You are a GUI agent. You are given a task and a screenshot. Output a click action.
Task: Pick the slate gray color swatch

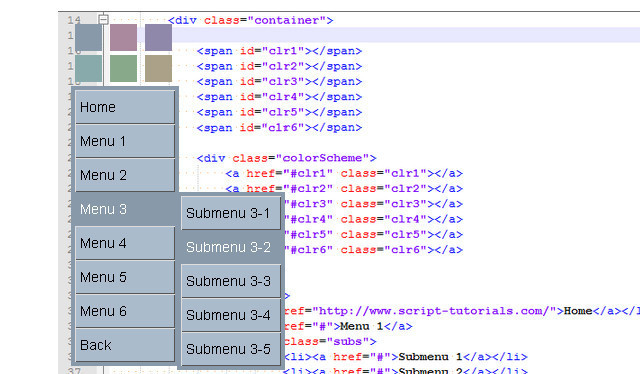click(89, 37)
